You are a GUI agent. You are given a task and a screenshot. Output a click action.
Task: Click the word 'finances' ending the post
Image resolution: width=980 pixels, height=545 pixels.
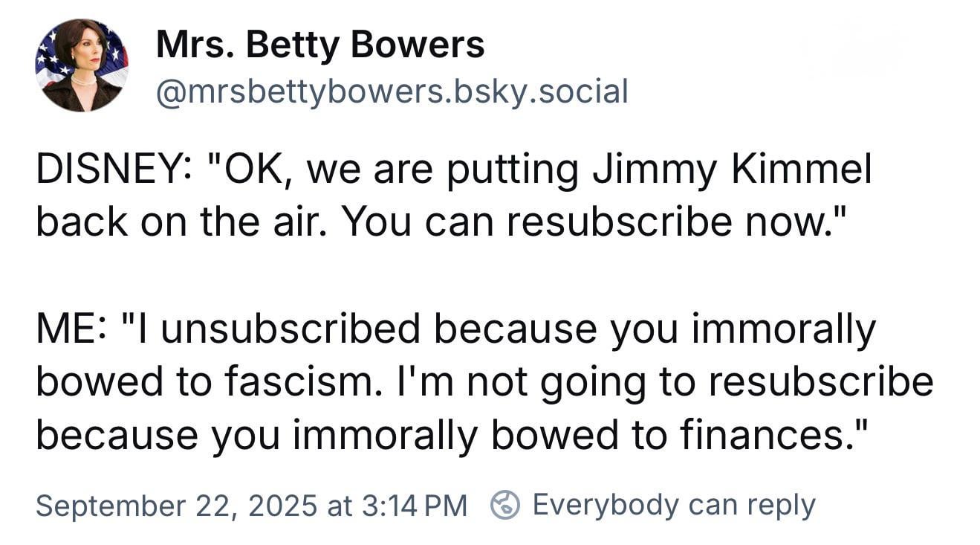tap(765, 436)
